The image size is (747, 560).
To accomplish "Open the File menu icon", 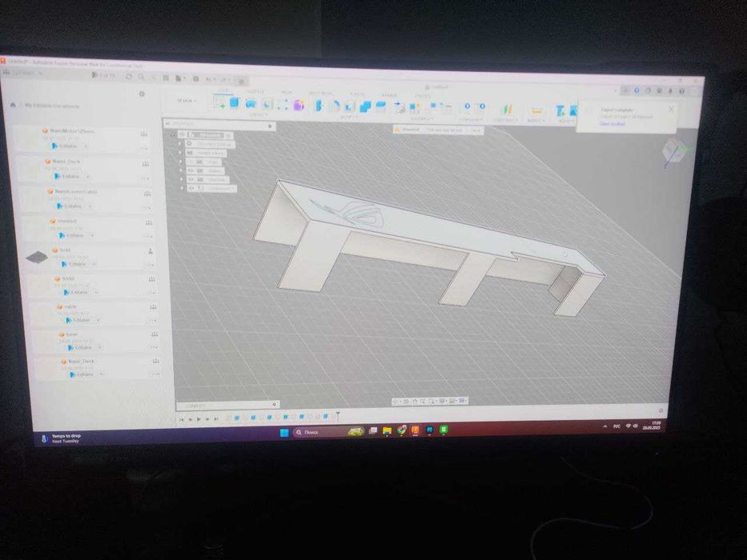I will click(179, 78).
